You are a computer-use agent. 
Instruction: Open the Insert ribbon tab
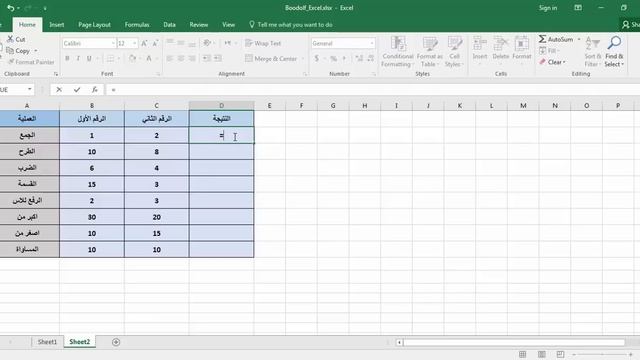(x=56, y=24)
